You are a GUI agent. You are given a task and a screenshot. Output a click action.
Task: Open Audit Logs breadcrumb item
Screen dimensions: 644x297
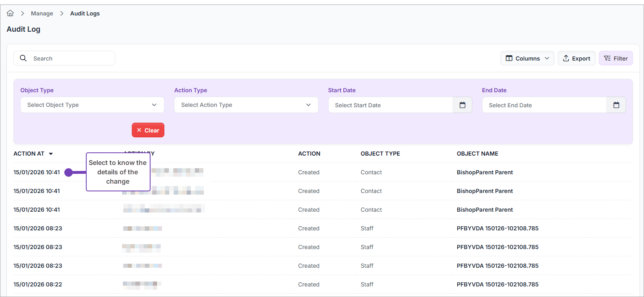pos(85,13)
